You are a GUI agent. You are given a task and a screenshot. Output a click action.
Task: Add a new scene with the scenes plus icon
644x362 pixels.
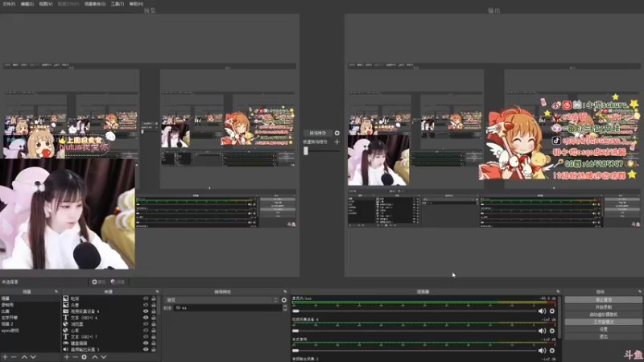point(6,357)
